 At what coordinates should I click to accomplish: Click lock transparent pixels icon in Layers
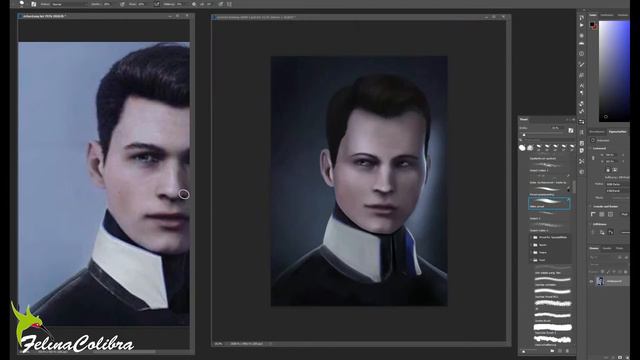pyautogui.click(x=602, y=271)
